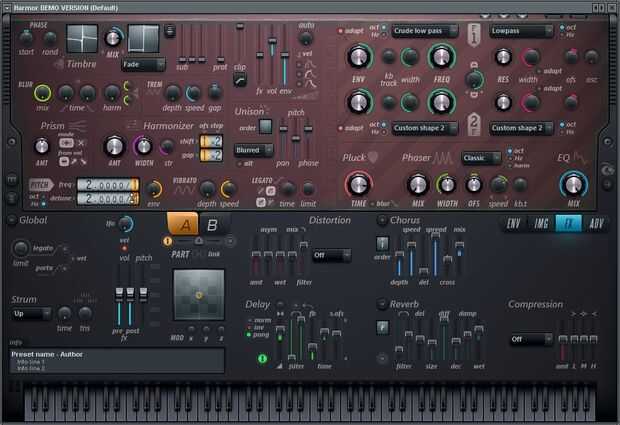Click the clip shape icon button
The image size is (620, 425).
(x=240, y=81)
